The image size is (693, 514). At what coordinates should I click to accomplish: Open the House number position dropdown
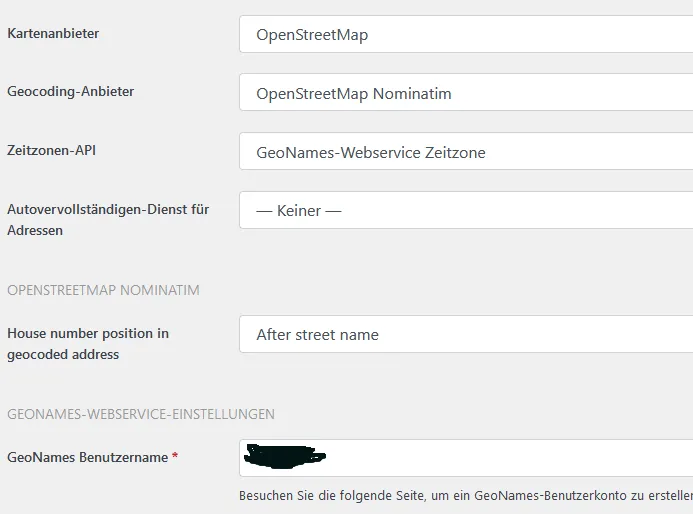(x=466, y=334)
